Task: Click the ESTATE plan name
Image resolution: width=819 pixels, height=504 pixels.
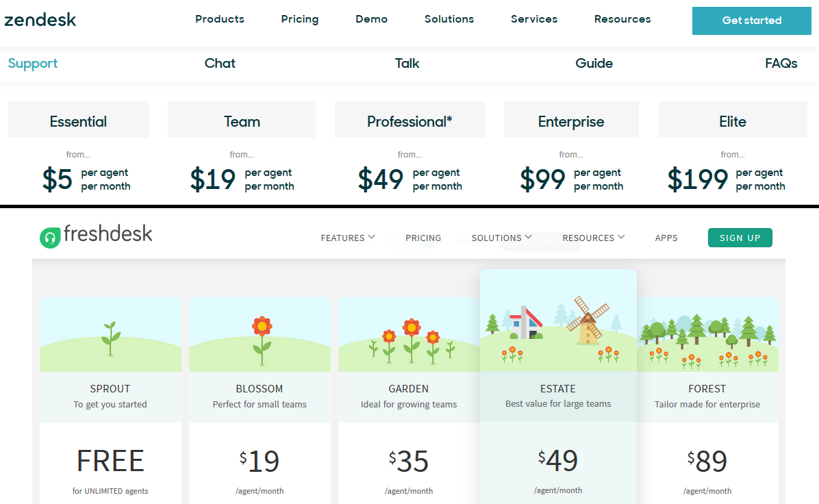Action: click(558, 388)
